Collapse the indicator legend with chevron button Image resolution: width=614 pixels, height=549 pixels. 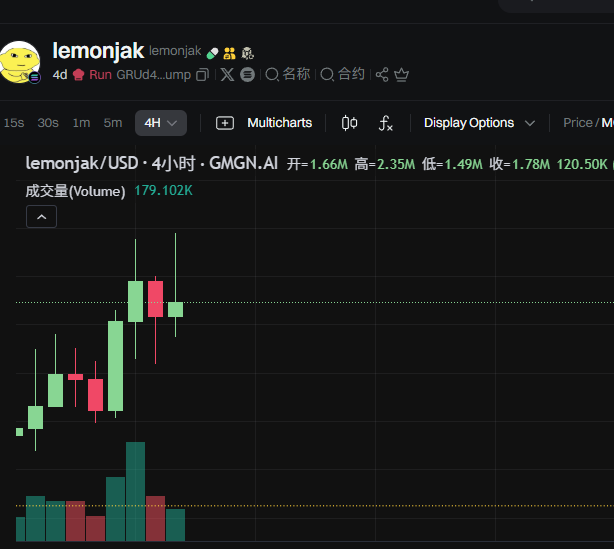42,217
